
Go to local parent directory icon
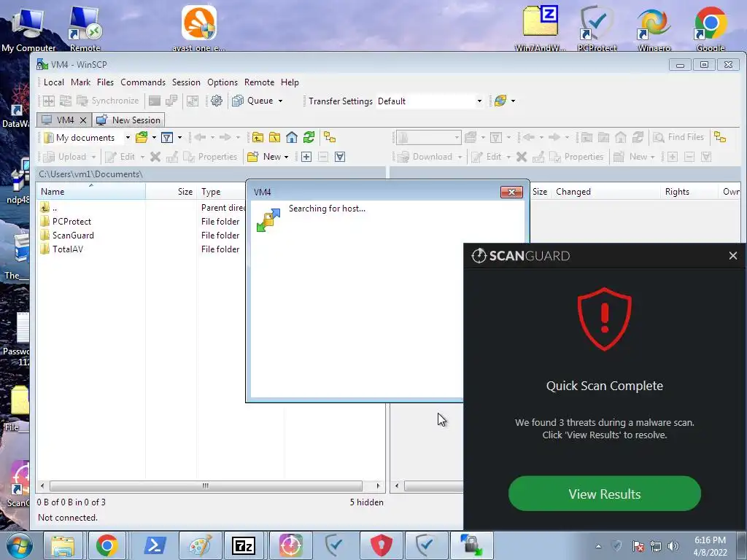[258, 138]
